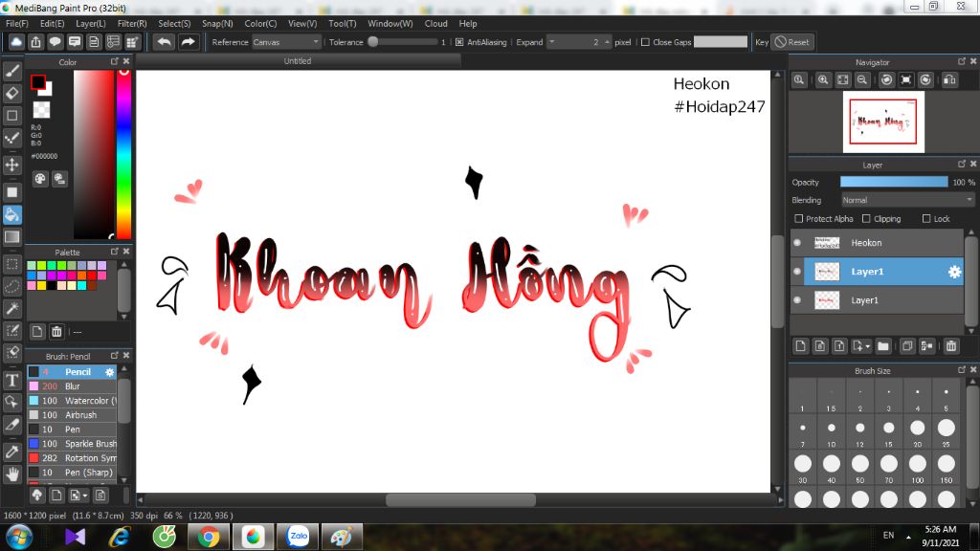980x551 pixels.
Task: Select the Move tool
Action: click(x=11, y=165)
